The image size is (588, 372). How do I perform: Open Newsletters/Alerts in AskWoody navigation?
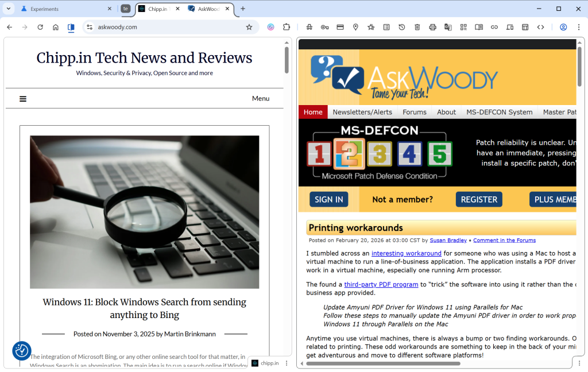point(362,112)
